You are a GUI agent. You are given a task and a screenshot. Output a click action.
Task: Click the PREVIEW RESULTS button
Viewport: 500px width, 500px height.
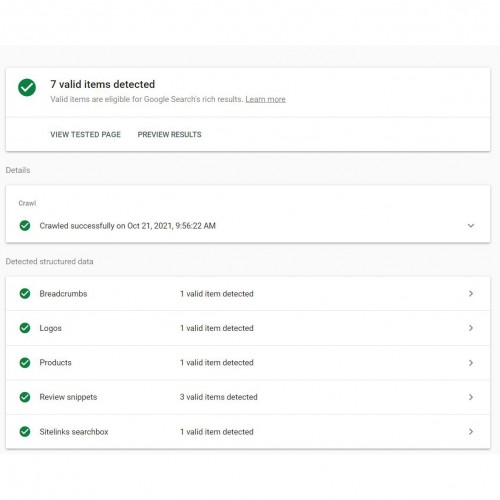point(169,135)
